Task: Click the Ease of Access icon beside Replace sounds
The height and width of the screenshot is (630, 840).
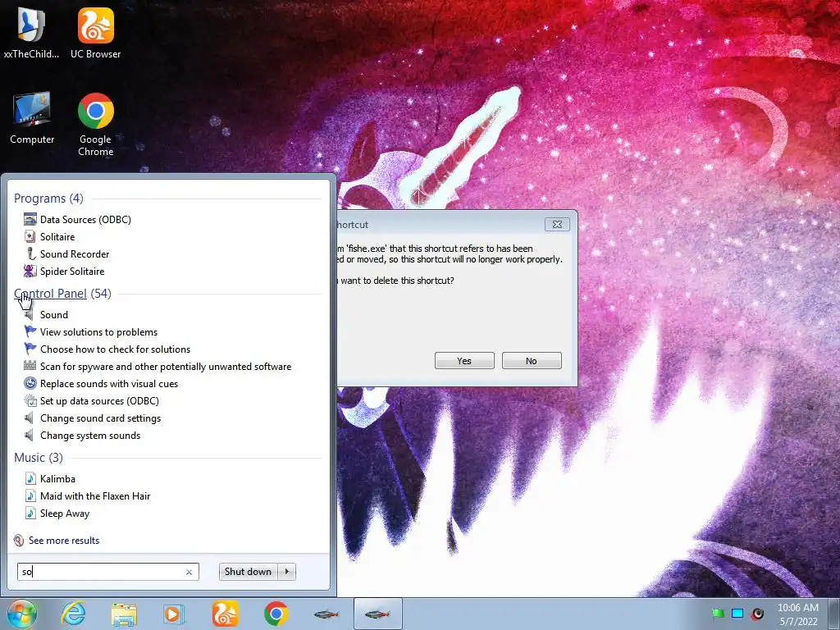Action: pos(30,384)
